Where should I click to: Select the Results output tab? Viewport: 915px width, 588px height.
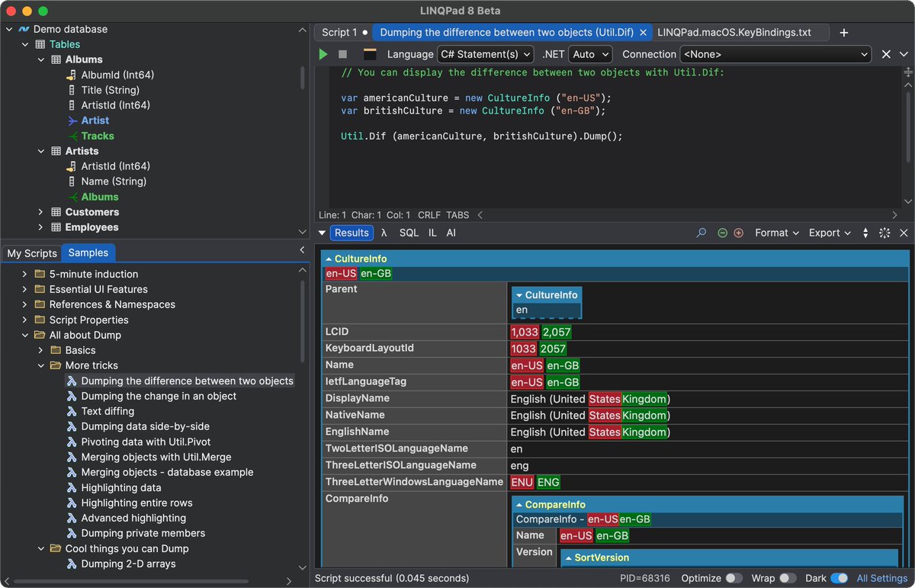pos(352,233)
